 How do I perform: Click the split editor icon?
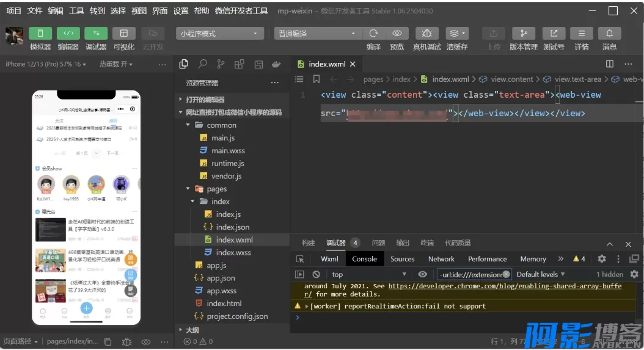609,64
